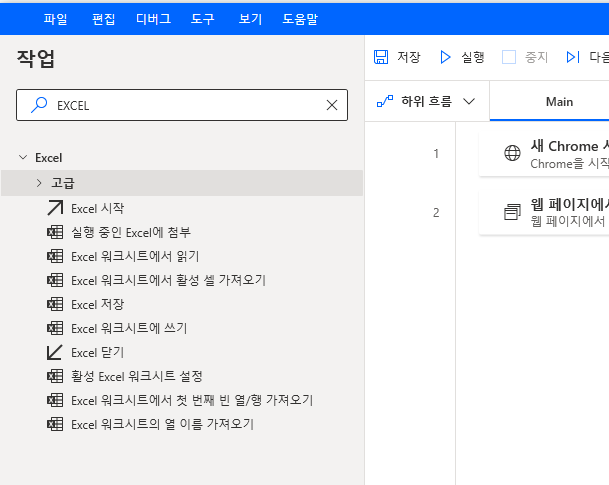The image size is (609, 485).
Task: Click the web page icon in step 2
Action: (x=512, y=212)
